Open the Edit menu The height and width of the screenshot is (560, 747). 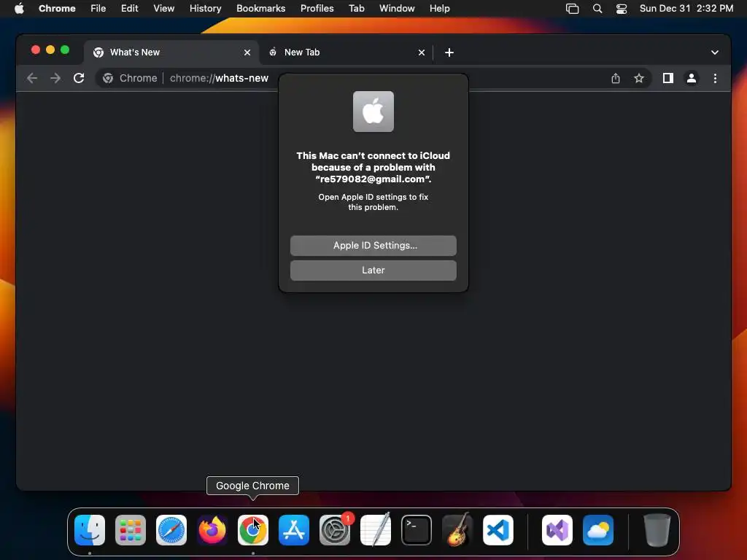click(130, 9)
